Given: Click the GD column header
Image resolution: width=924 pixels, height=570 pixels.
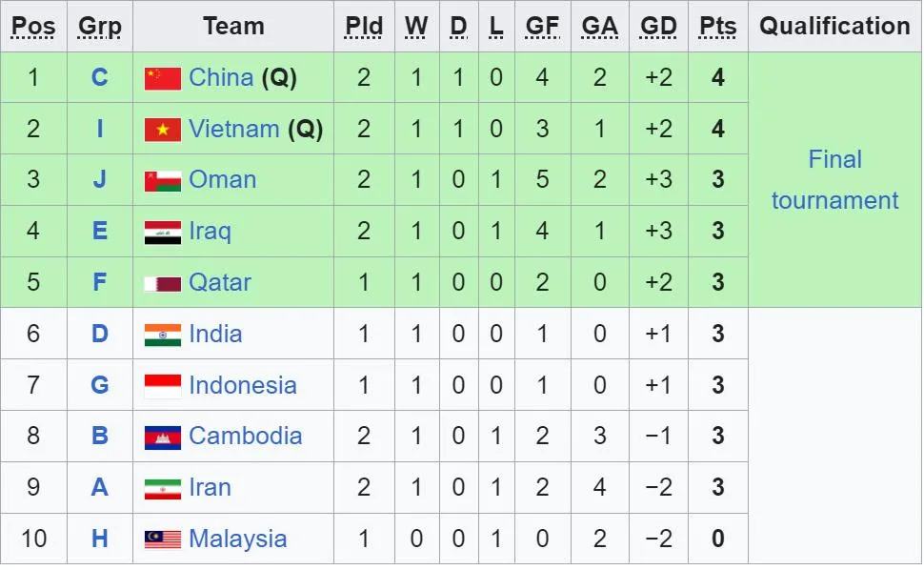Looking at the screenshot, I should click(x=658, y=26).
